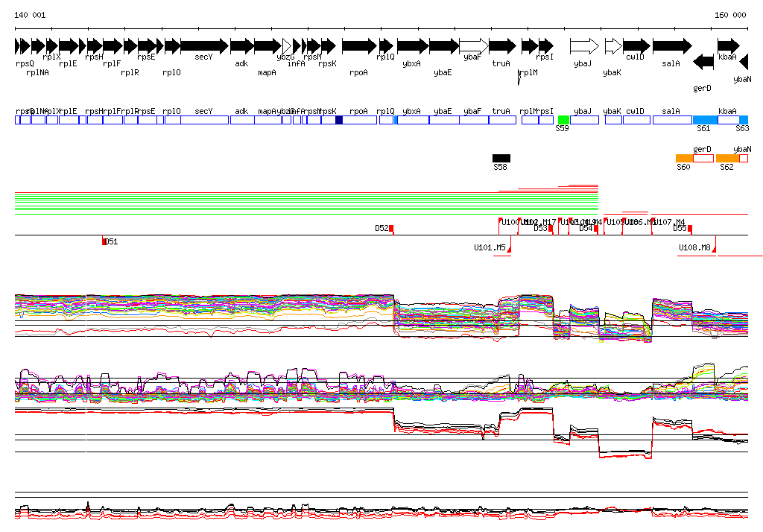Screen dimensions: 763x532
Task: Click the D52 red marker
Action: [x=391, y=228]
